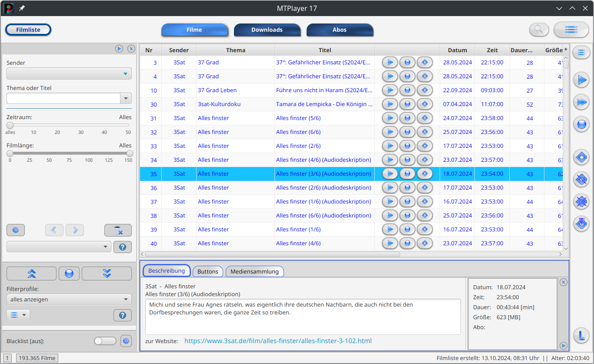Click the info panel play arrow icon
This screenshot has height=364, width=594.
click(x=563, y=346)
